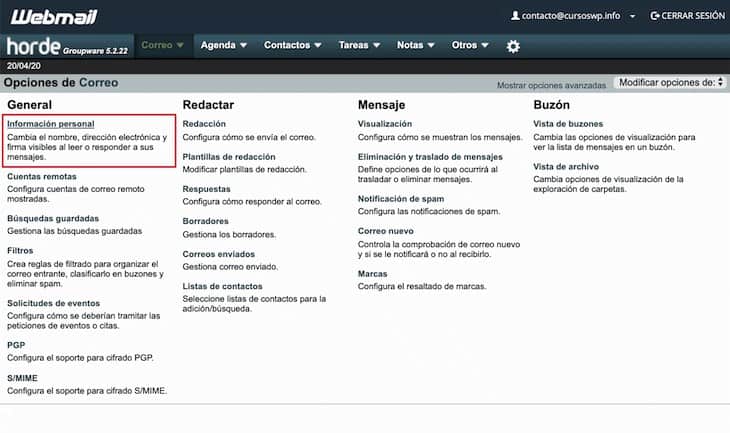The image size is (730, 433).
Task: Open S/MIME encryption settings
Action: 23,377
